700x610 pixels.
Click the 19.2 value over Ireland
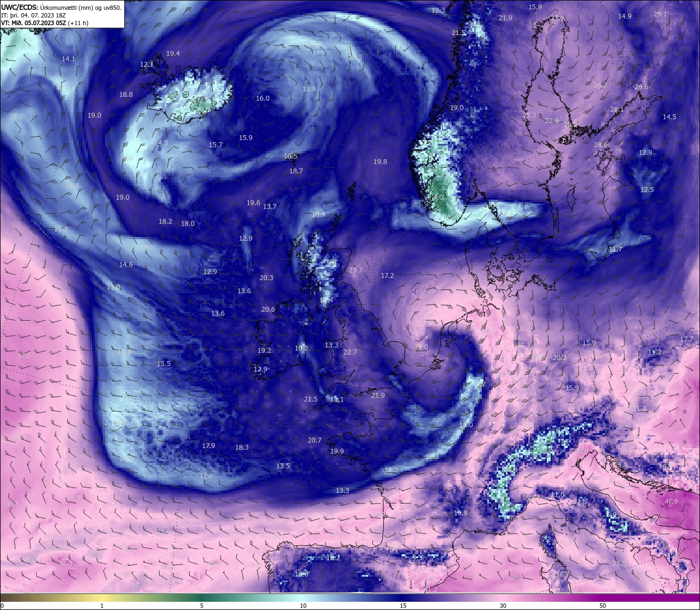(264, 350)
